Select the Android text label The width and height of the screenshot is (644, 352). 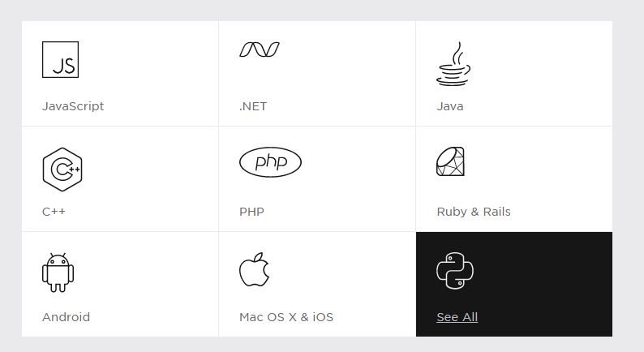click(x=66, y=317)
